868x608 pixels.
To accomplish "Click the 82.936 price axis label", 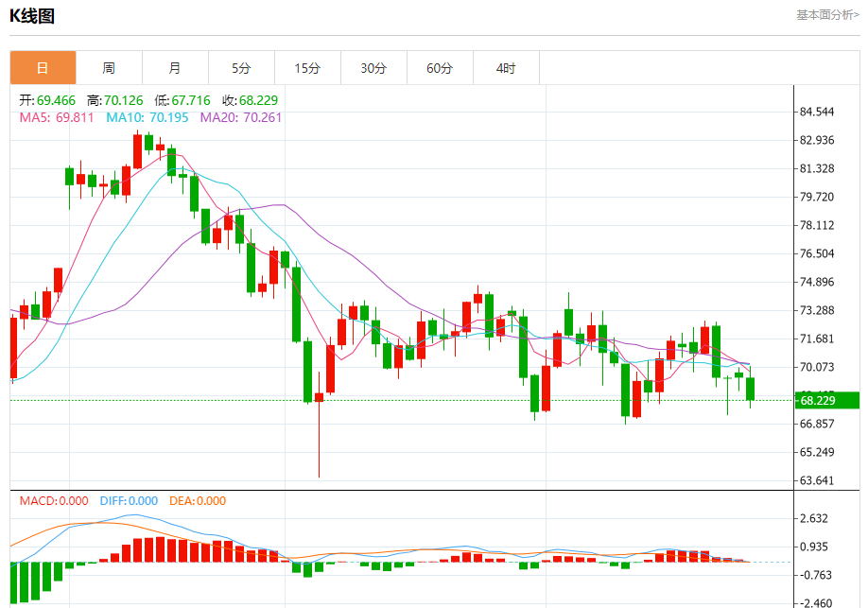I will (817, 140).
